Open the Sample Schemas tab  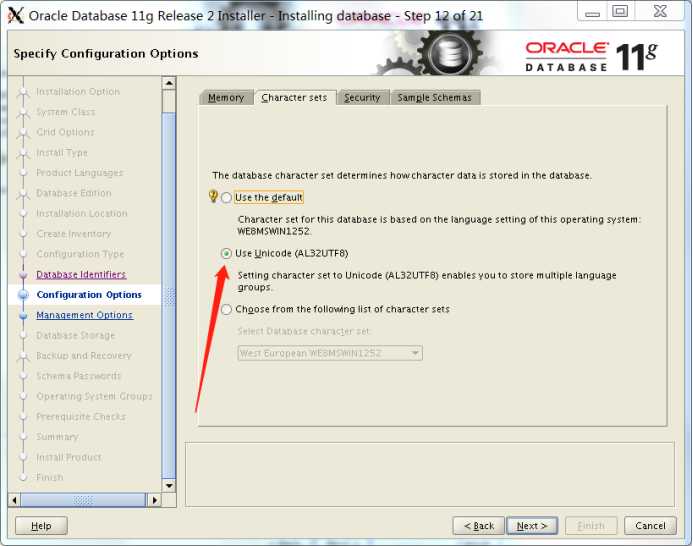[434, 97]
